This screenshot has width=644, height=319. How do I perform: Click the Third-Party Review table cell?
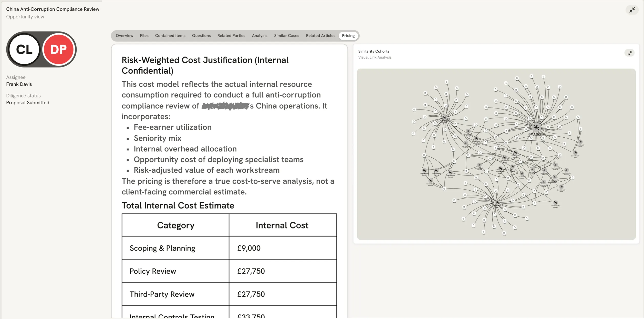click(176, 294)
